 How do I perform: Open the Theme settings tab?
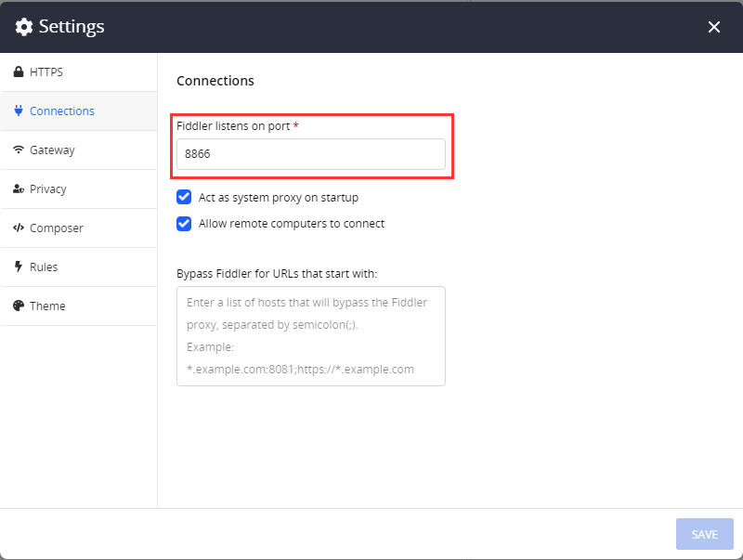79,306
